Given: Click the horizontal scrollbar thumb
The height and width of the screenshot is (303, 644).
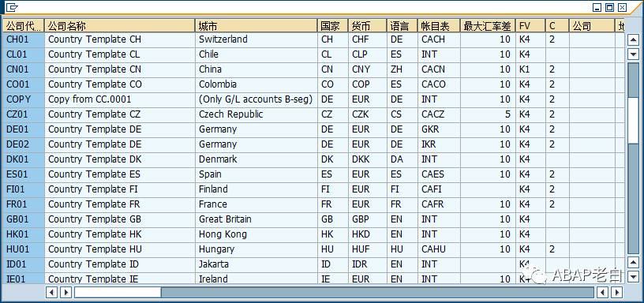Looking at the screenshot, I should [x=118, y=292].
